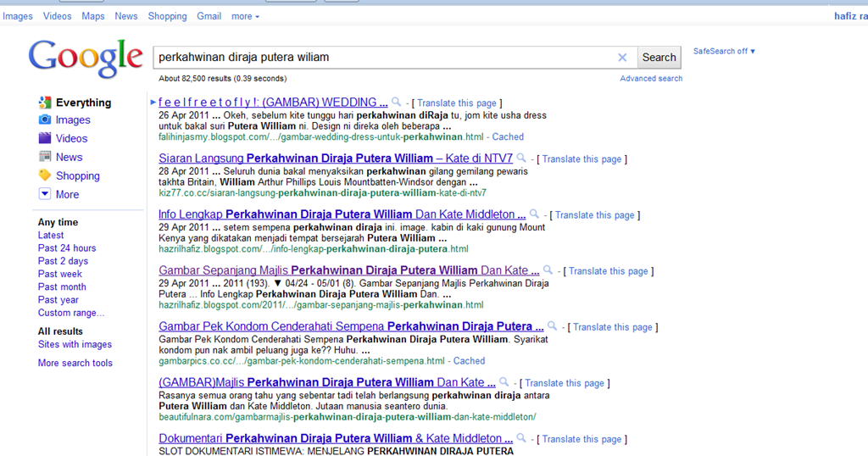The width and height of the screenshot is (868, 456).
Task: Translate the Dokumentari Perkahwinan result page
Action: (x=581, y=439)
